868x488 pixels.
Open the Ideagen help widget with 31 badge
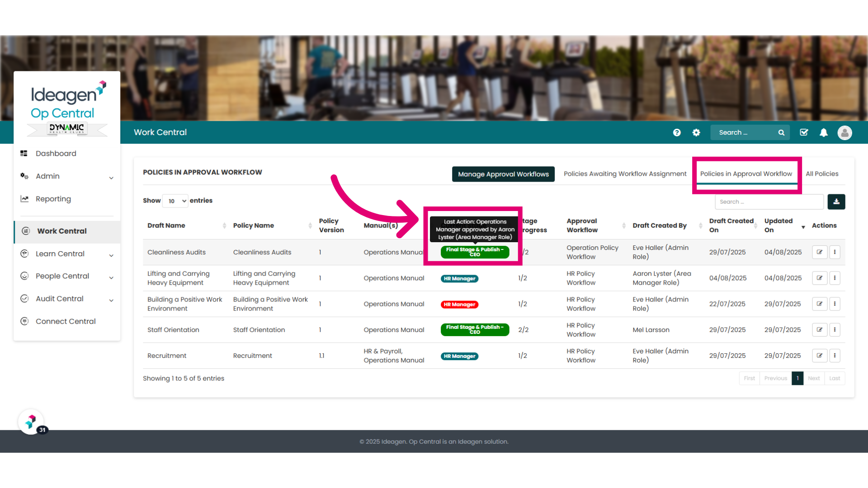click(31, 422)
